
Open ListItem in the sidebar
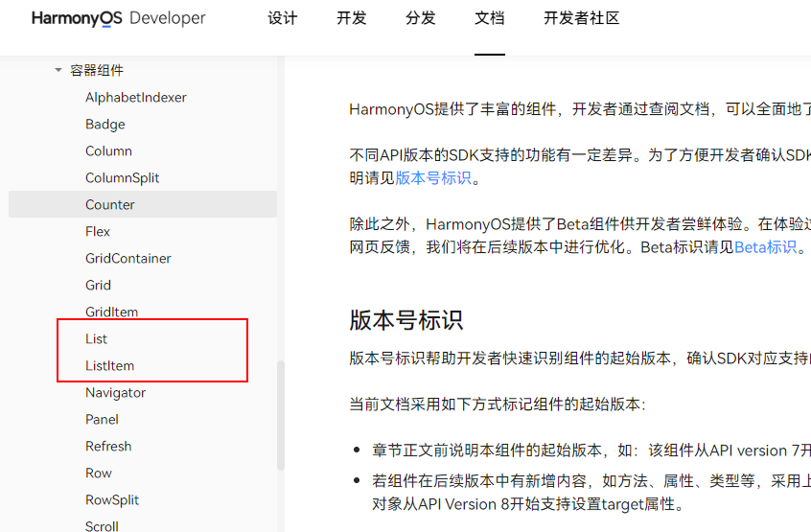[109, 365]
